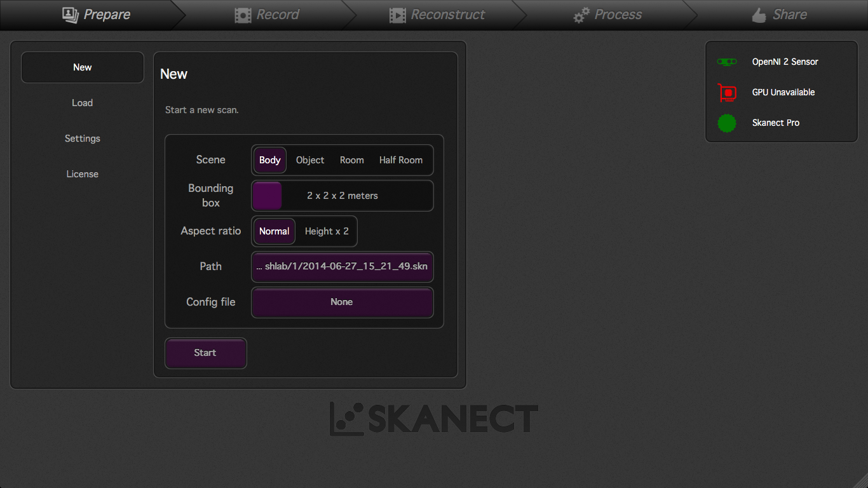Click the green Skanect Pro badge icon
The image size is (868, 488).
click(727, 123)
